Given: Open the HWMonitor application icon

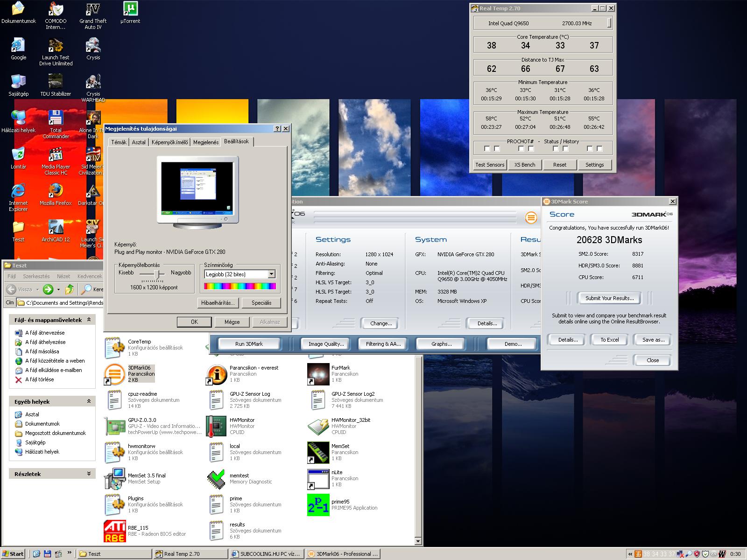Looking at the screenshot, I should (216, 426).
